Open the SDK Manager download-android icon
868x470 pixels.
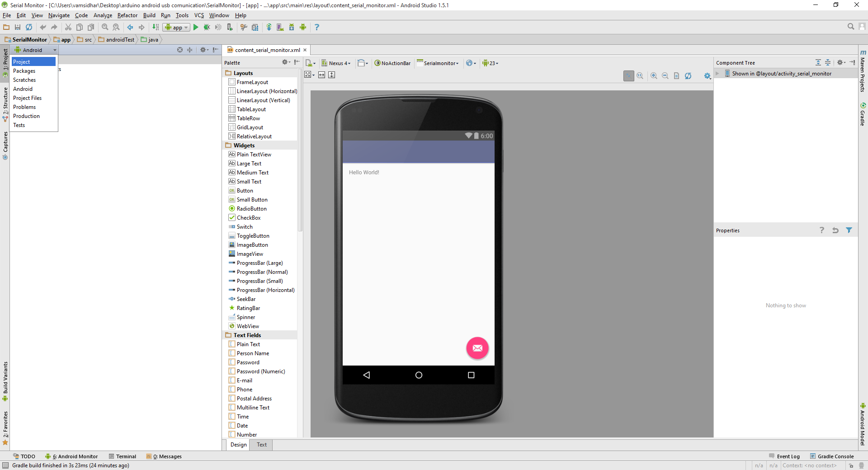292,27
